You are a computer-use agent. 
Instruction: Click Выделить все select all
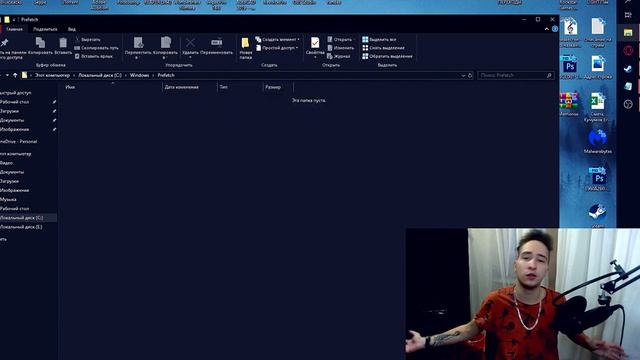click(x=379, y=40)
